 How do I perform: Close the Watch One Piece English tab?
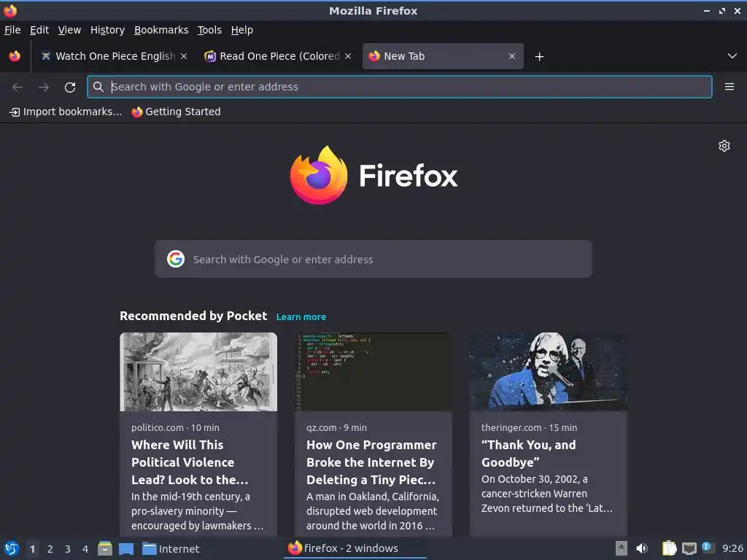point(184,56)
